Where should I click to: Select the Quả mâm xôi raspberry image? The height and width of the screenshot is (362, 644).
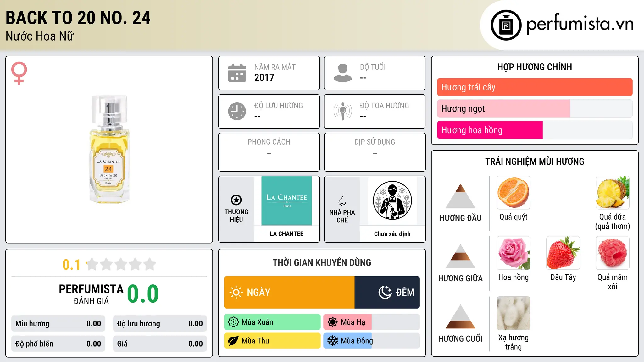point(612,253)
